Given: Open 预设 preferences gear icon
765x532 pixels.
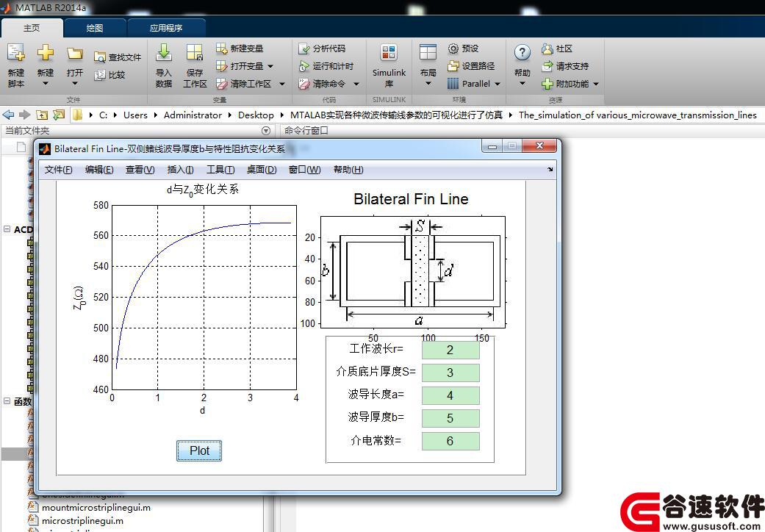Looking at the screenshot, I should 453,48.
